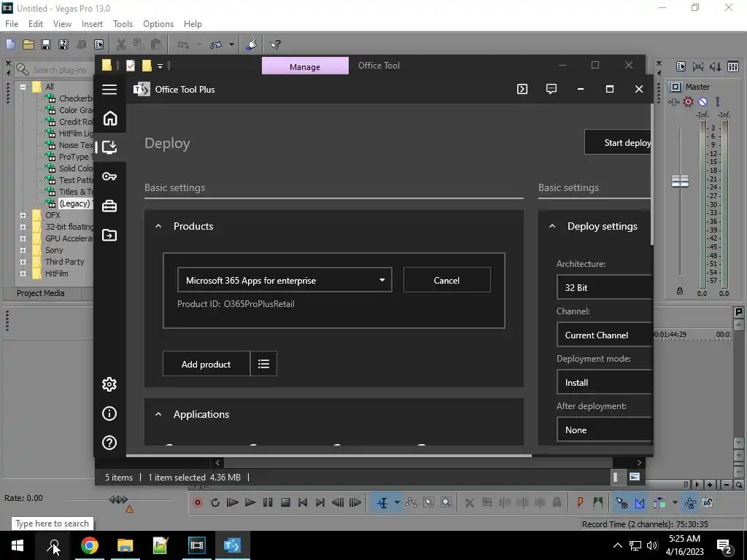
Task: Insert a marker with the orange marker icon
Action: pyautogui.click(x=580, y=502)
